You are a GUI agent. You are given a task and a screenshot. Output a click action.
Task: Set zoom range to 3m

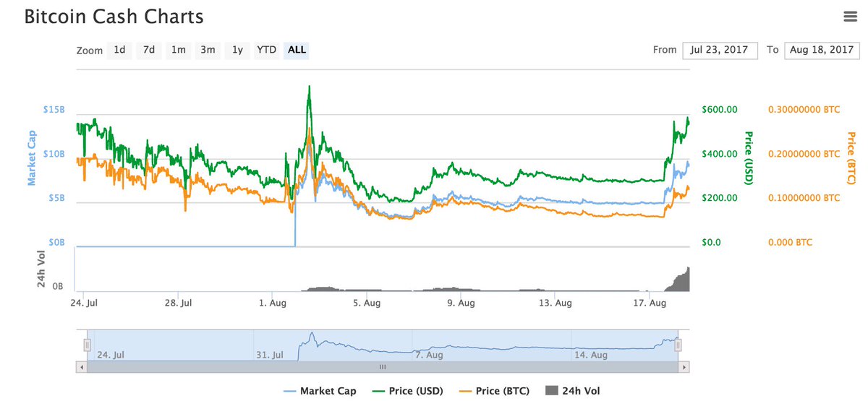pos(208,50)
